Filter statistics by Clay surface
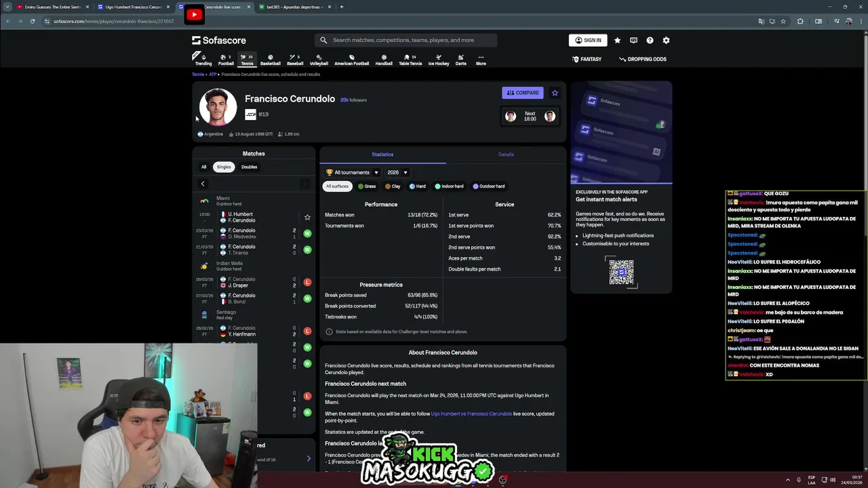The width and height of the screenshot is (868, 488). coord(393,186)
